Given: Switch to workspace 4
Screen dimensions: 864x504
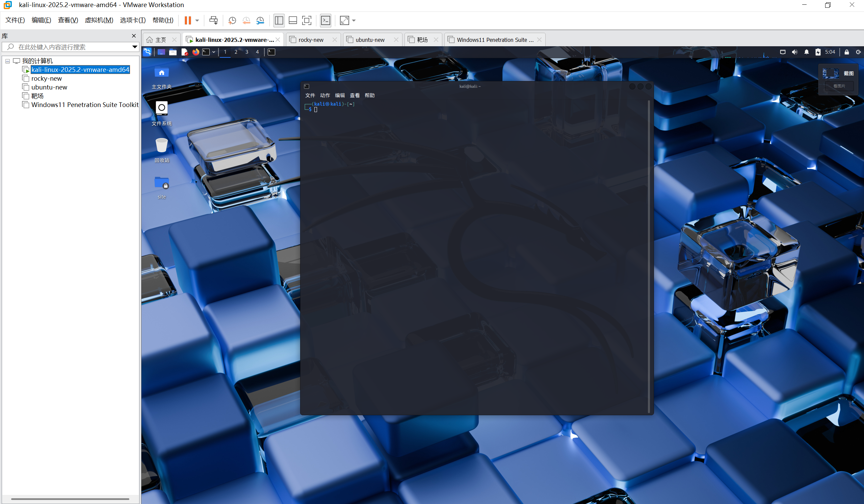Looking at the screenshot, I should pyautogui.click(x=257, y=52).
